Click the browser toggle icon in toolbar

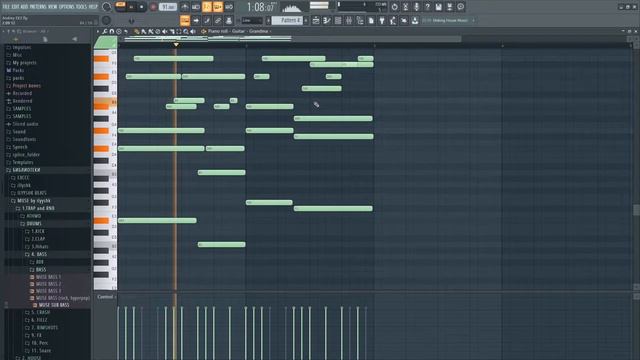[360, 20]
